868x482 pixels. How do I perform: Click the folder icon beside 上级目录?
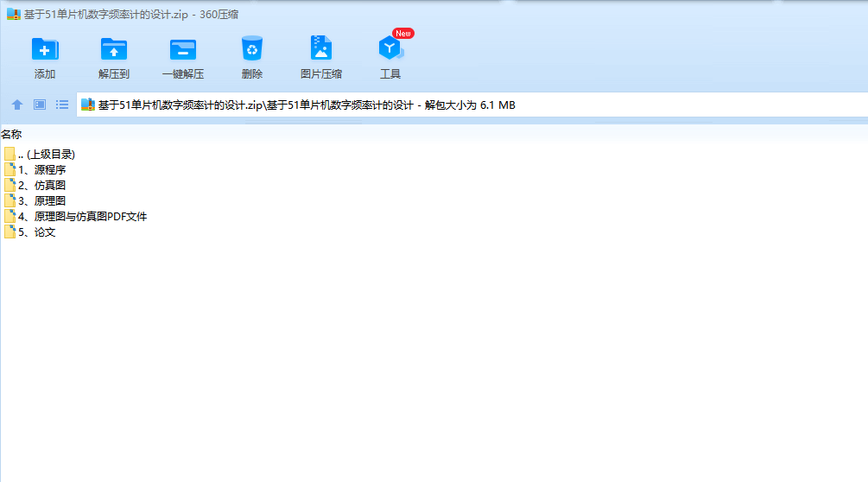click(x=10, y=154)
